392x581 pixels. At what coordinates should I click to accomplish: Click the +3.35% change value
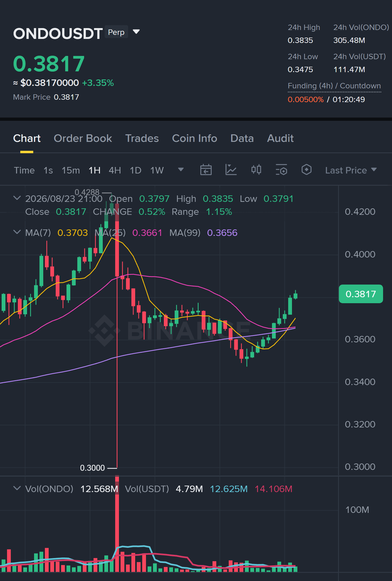(x=98, y=83)
